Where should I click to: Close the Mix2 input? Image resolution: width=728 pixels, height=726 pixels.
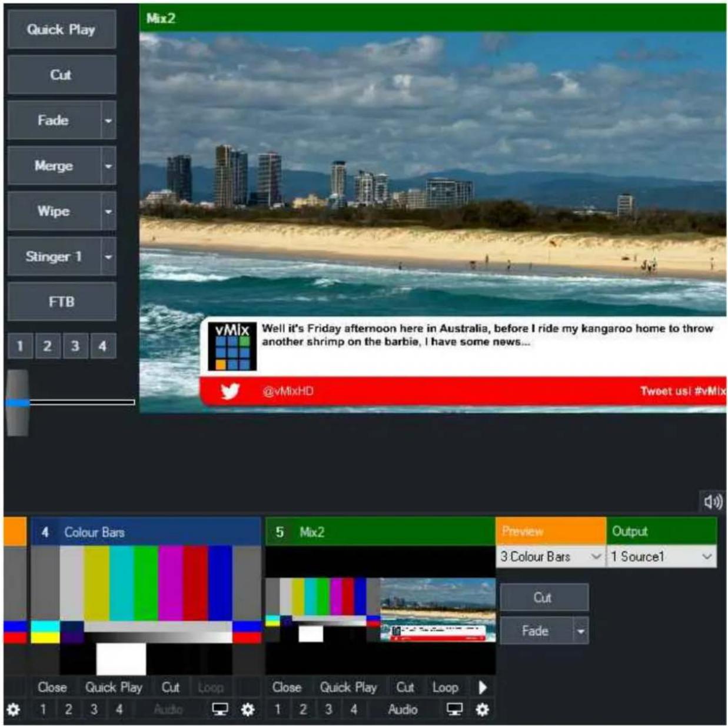coord(287,687)
